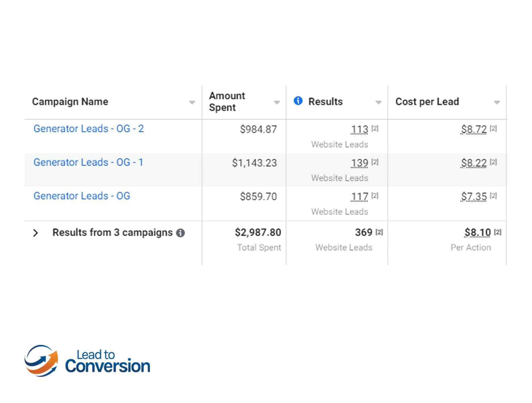
Task: Open the Cost per Lead column dropdown arrow
Action: click(497, 102)
